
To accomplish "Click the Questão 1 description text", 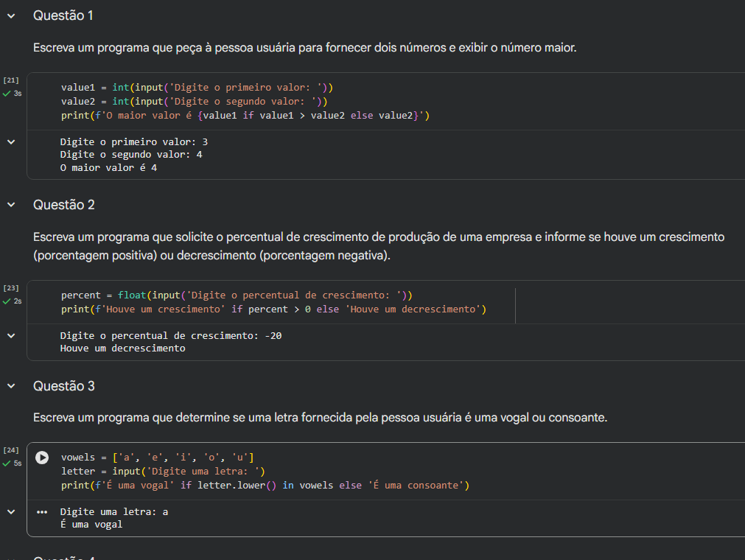I will point(304,48).
